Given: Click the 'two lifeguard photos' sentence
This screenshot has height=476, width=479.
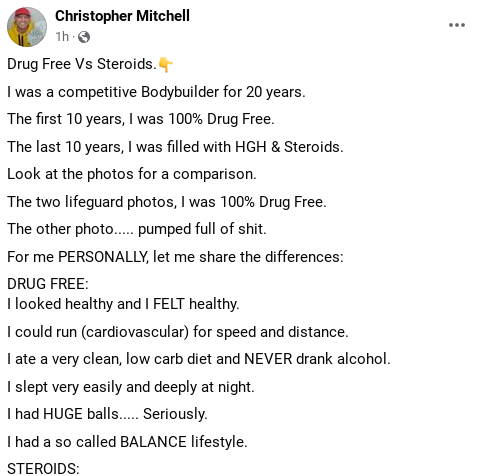Looking at the screenshot, I should tap(167, 202).
